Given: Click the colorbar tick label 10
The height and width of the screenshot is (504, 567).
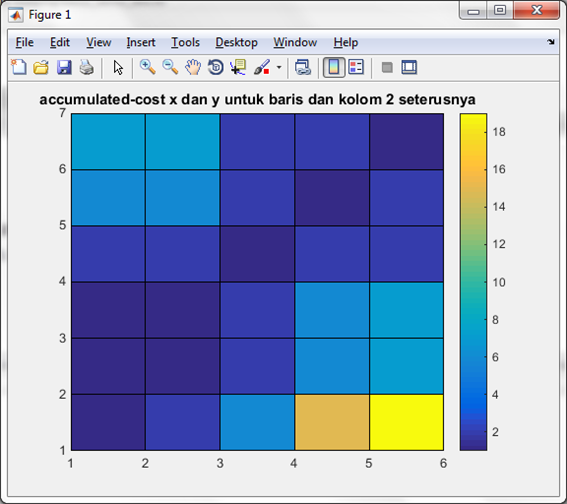Looking at the screenshot, I should (499, 282).
